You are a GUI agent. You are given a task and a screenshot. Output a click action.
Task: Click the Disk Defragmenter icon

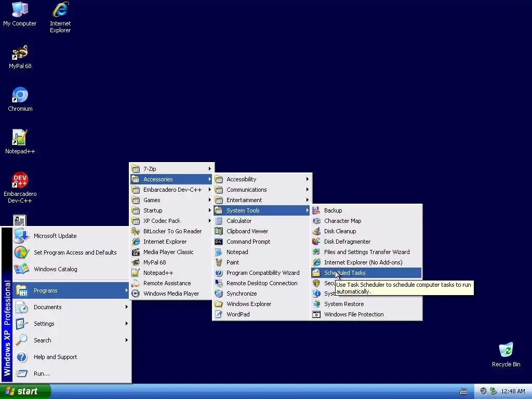click(x=316, y=242)
